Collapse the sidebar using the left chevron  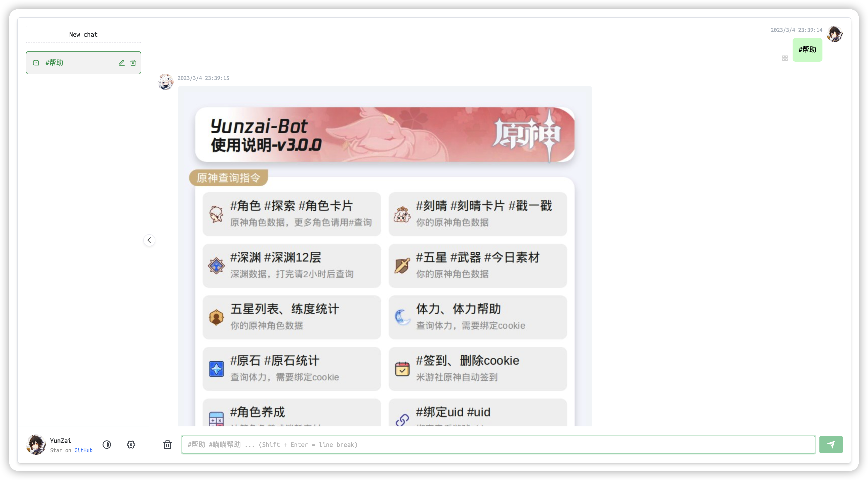[149, 240]
